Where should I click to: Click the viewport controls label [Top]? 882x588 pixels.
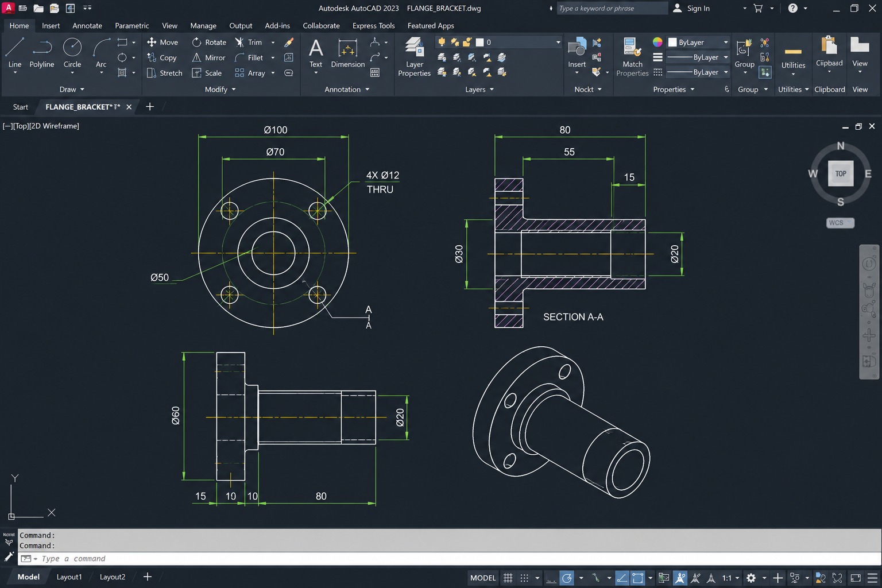[x=21, y=126]
